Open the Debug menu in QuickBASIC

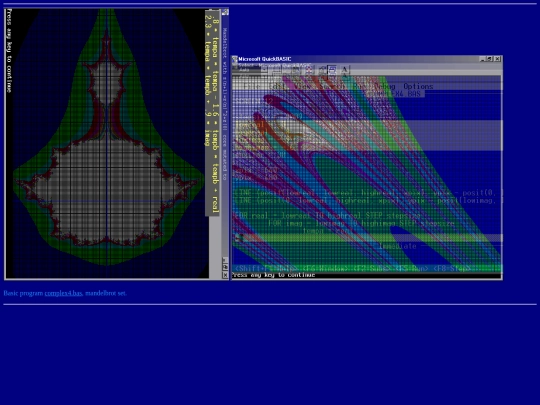tap(384, 86)
